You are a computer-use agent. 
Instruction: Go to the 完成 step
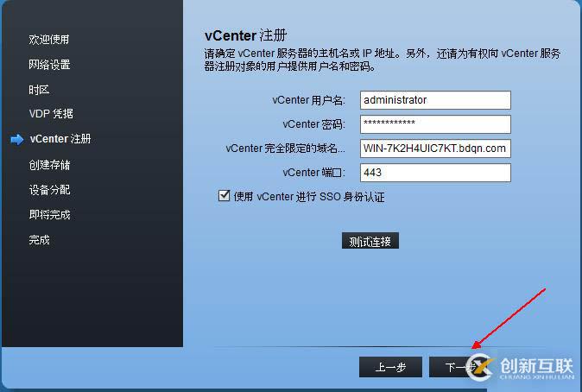coord(39,240)
